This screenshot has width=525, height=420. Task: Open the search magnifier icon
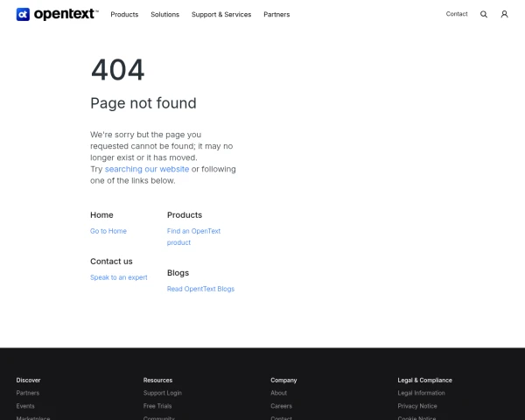[x=484, y=14]
